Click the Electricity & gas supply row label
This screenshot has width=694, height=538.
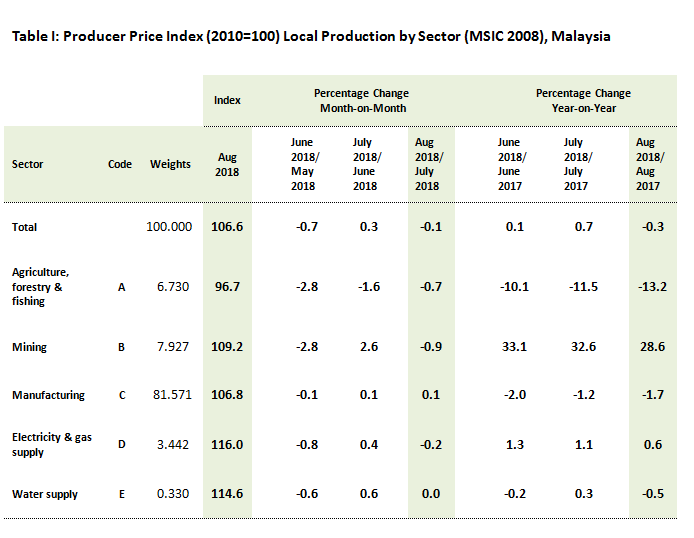pos(52,445)
